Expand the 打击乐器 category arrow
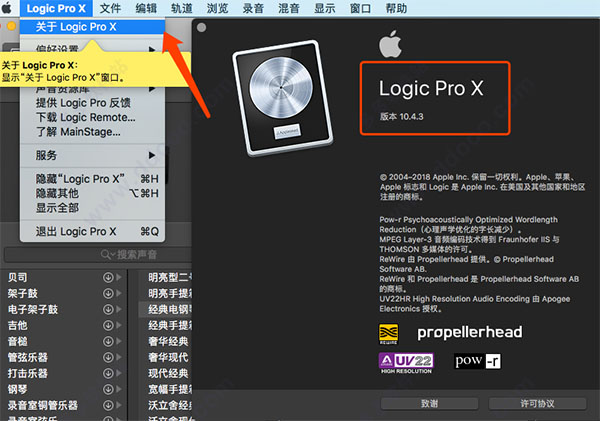Viewport: 600px width, 421px height. tap(119, 373)
